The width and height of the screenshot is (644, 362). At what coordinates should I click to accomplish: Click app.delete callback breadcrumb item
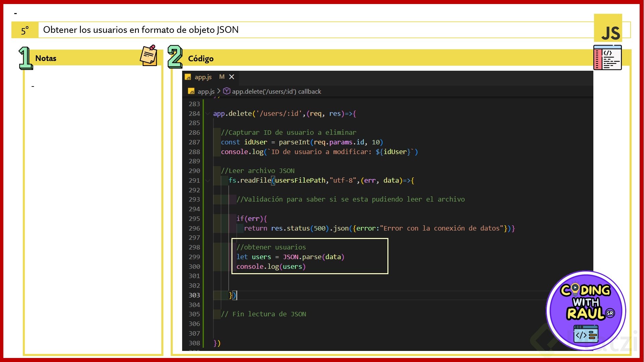tap(276, 92)
